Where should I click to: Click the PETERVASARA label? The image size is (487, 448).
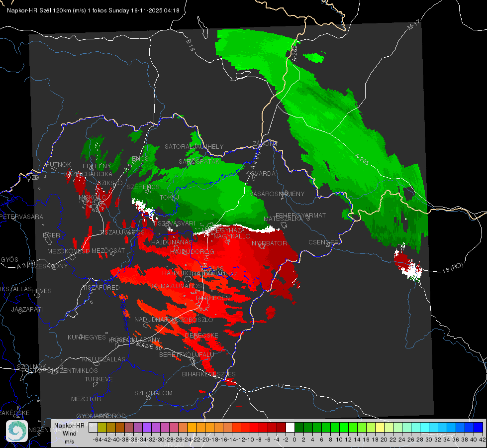22,217
